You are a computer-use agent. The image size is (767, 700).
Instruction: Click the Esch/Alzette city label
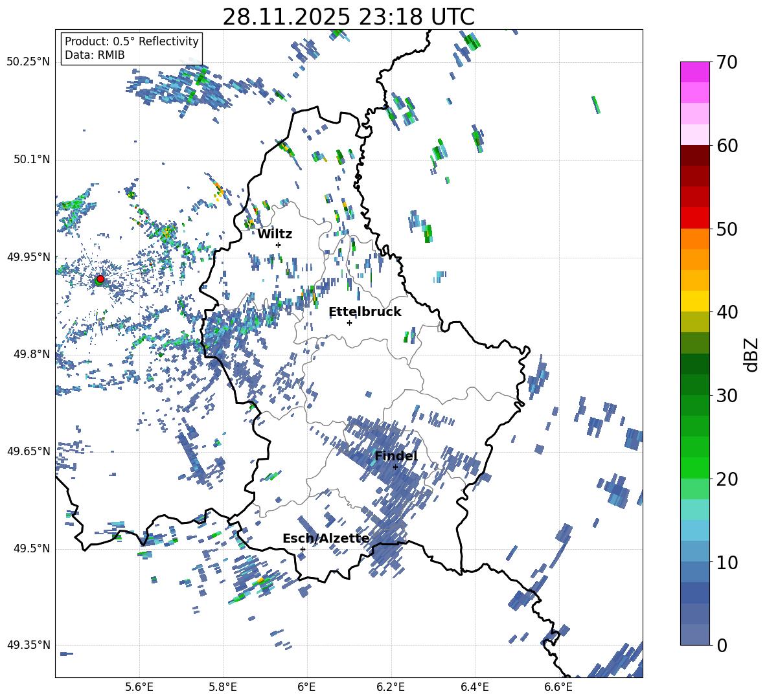coord(326,539)
